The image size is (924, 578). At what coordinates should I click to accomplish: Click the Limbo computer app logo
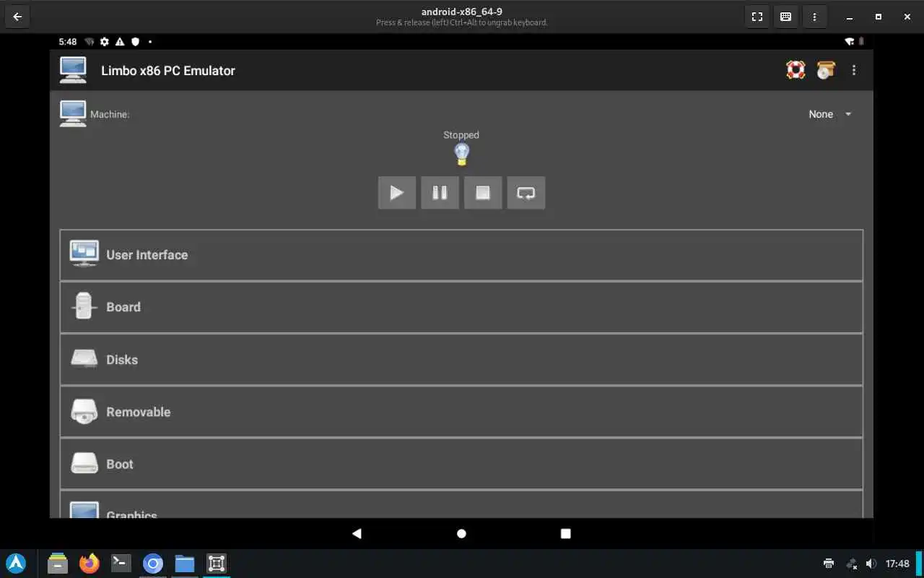tap(73, 71)
